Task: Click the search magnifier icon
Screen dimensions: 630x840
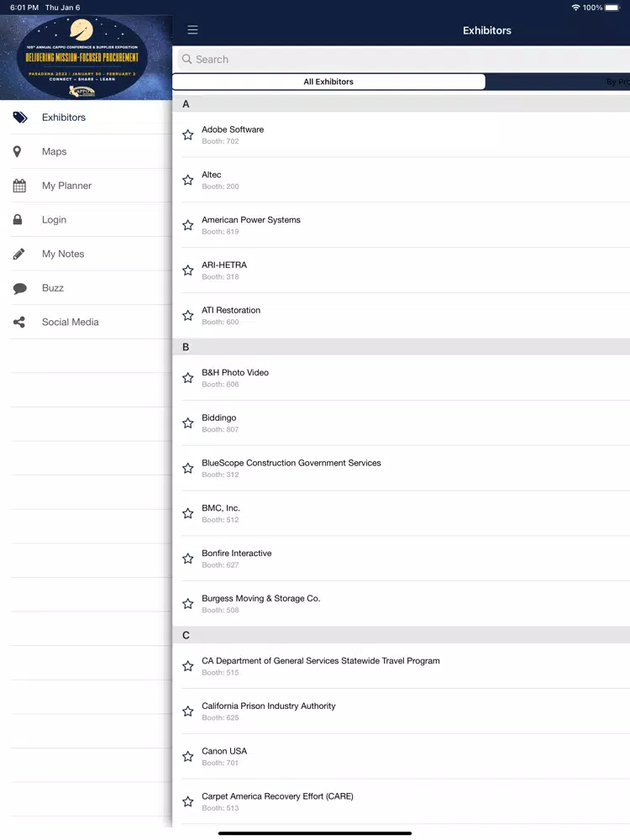Action: click(x=187, y=59)
